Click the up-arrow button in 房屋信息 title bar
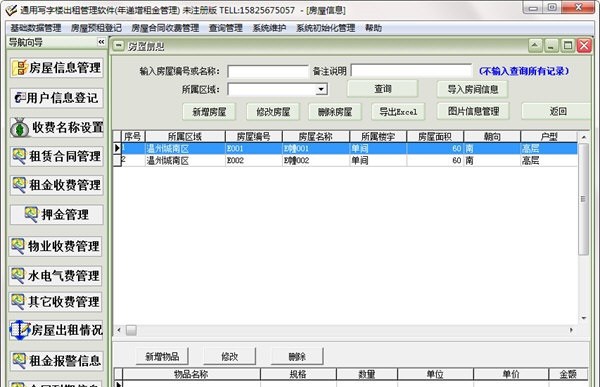The image size is (600, 387). pyautogui.click(x=535, y=46)
